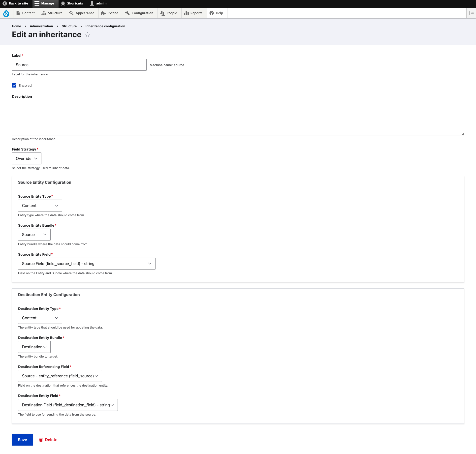Go to Inheritance configuration breadcrumb
The image size is (476, 454).
(x=105, y=26)
